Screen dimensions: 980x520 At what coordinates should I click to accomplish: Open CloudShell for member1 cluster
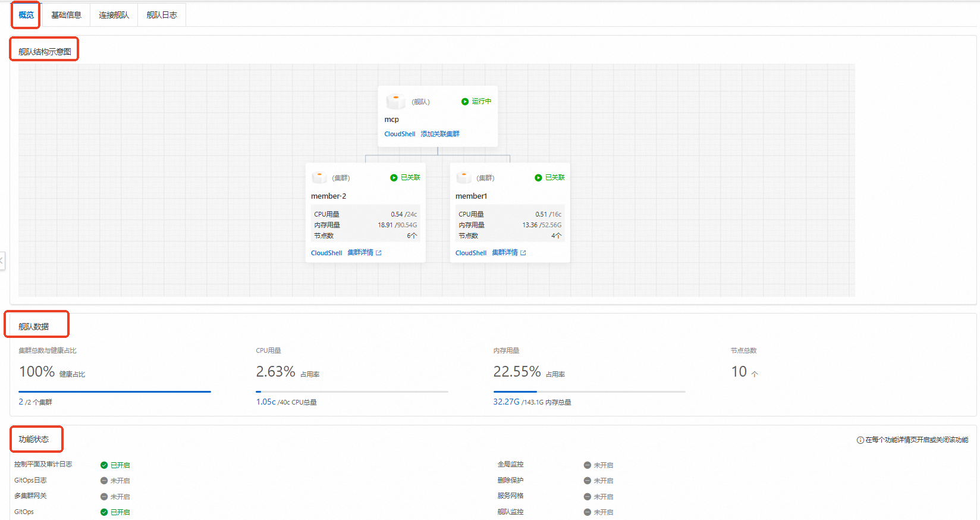pos(471,253)
